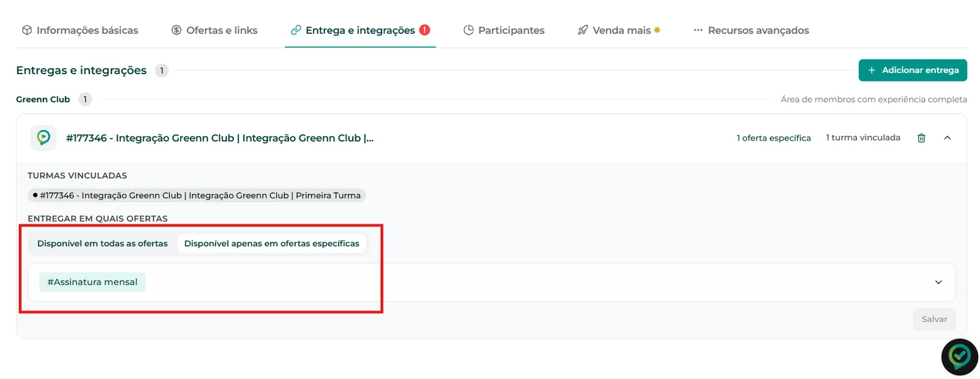Click Área de membros com experiência completa text
This screenshot has height=379, width=980.
point(874,99)
